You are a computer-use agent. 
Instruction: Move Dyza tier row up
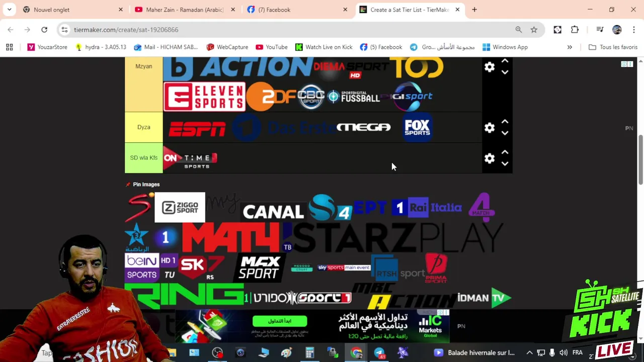505,122
